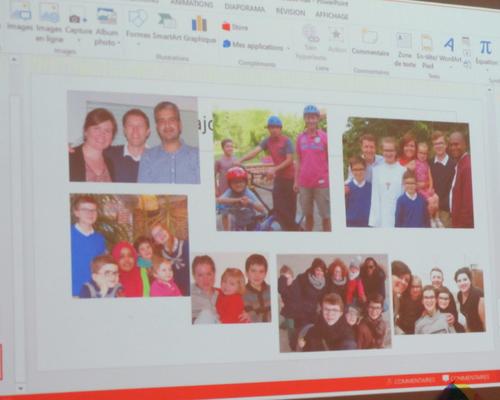Click the left status bar notes button
The height and width of the screenshot is (400, 500).
pos(411,380)
